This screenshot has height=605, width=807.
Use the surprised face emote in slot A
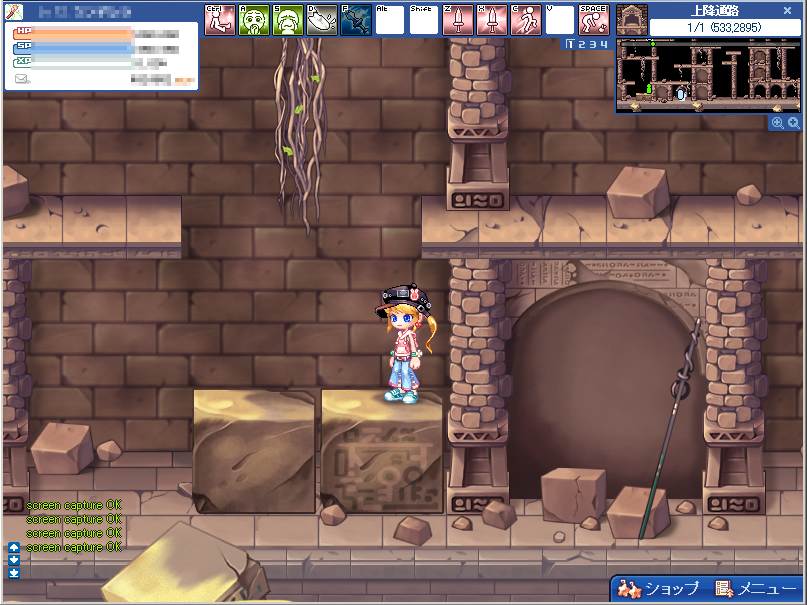254,20
